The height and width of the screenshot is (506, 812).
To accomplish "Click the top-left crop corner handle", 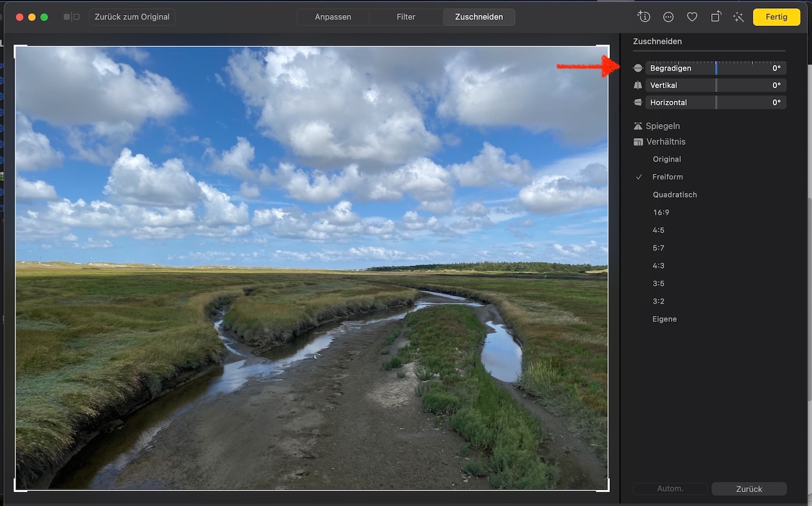I will point(16,47).
